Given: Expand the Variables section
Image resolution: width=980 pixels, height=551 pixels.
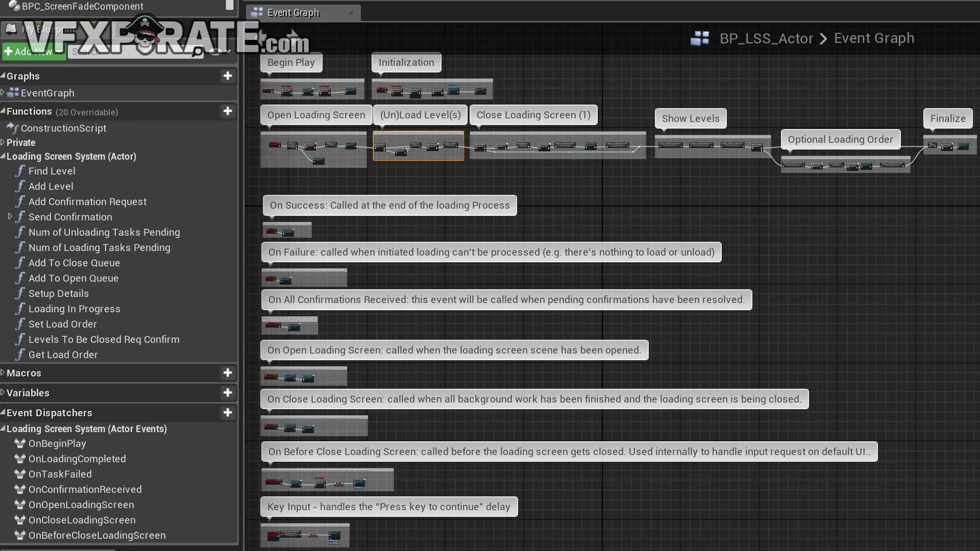Looking at the screenshot, I should click(3, 392).
